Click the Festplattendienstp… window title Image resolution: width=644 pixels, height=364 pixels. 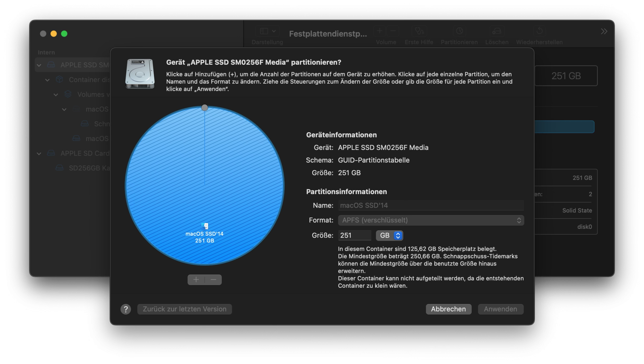coord(328,34)
